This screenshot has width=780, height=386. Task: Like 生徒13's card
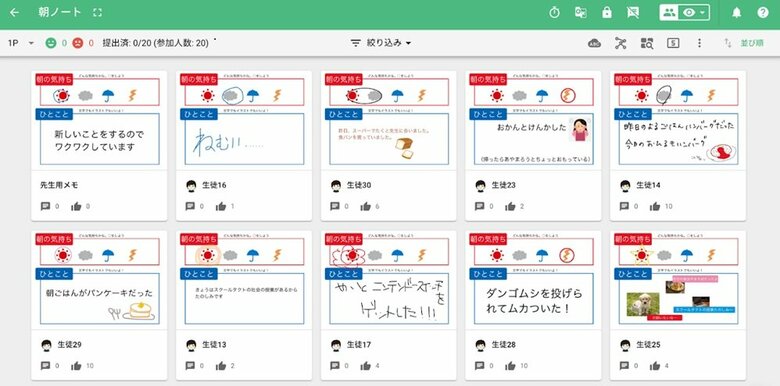(221, 366)
